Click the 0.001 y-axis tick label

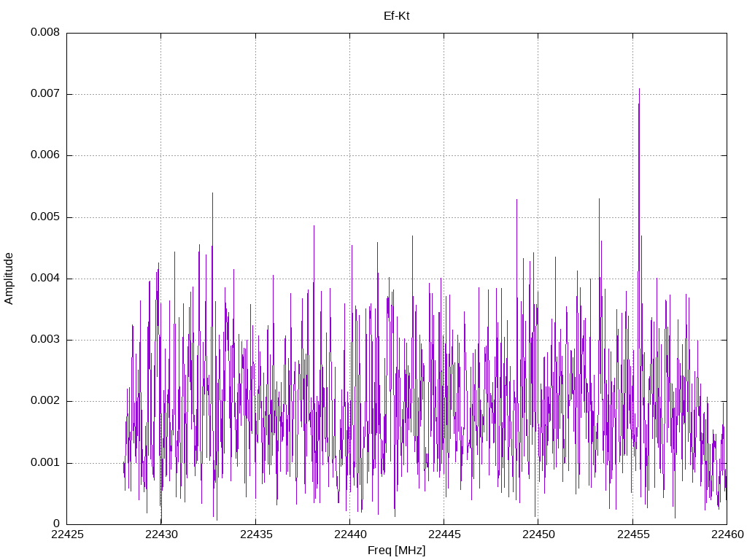coord(45,463)
